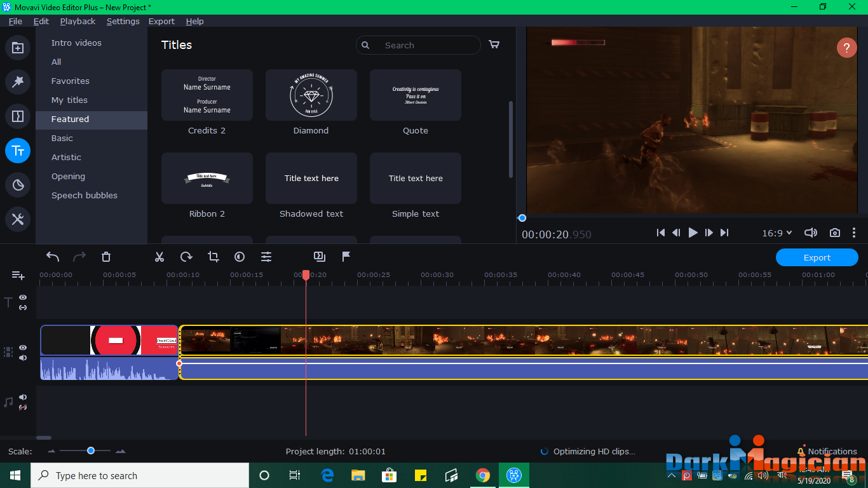
Task: Select the Credits 2 title thumbnail
Action: point(207,95)
